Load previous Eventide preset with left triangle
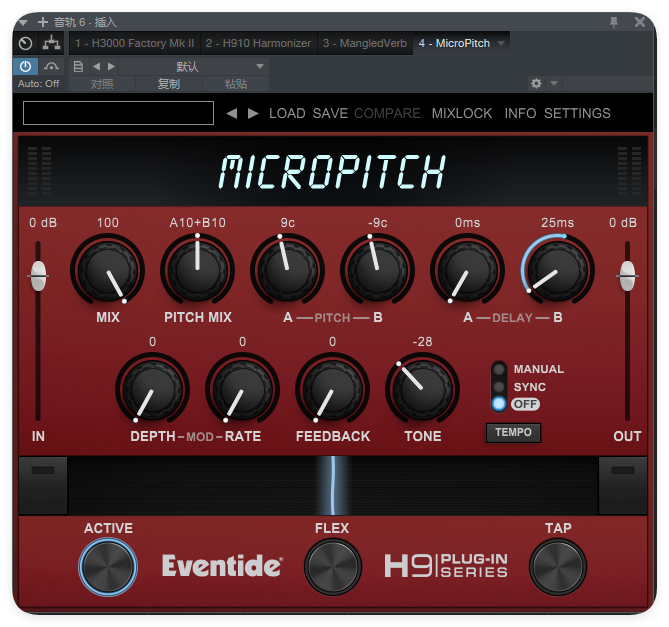 pyautogui.click(x=232, y=113)
